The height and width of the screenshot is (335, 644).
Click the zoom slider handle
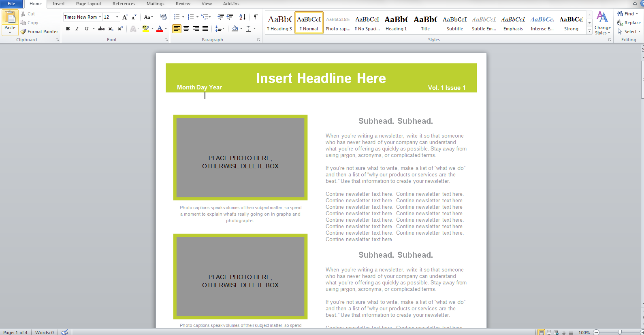pyautogui.click(x=620, y=333)
